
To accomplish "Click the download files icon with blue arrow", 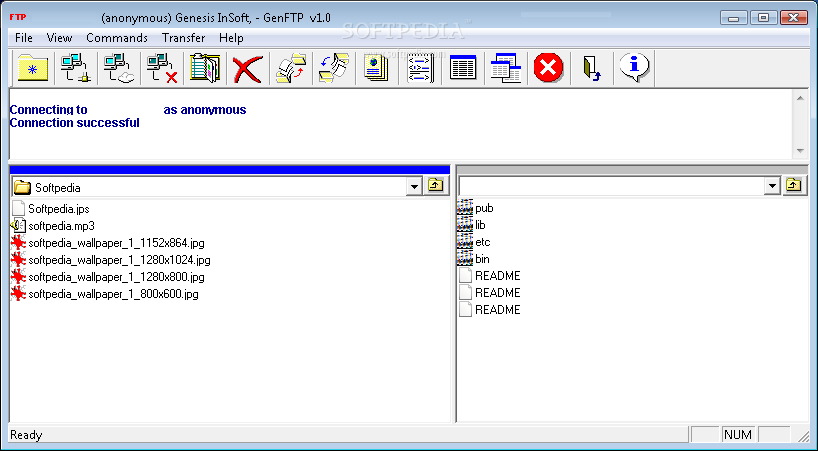I will pyautogui.click(x=333, y=68).
